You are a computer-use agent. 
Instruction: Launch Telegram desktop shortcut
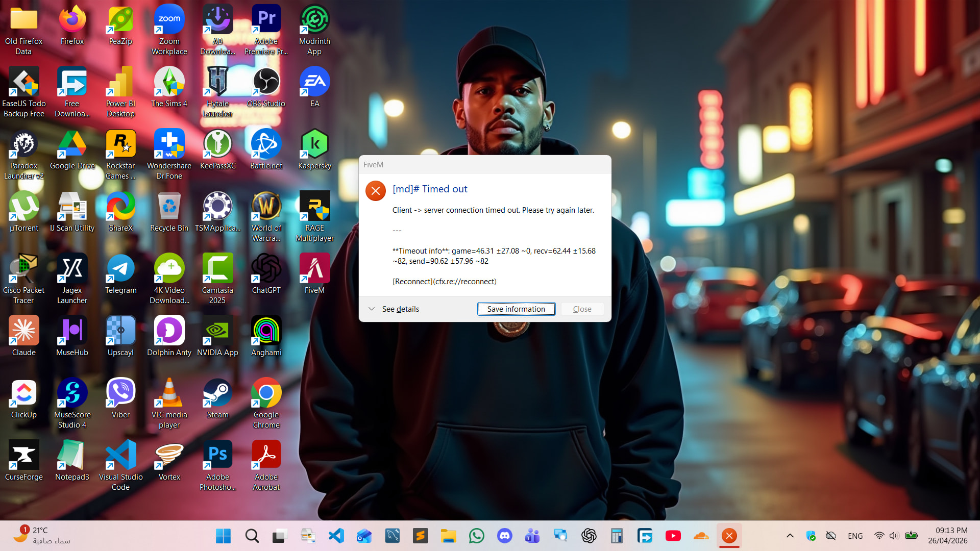click(120, 274)
